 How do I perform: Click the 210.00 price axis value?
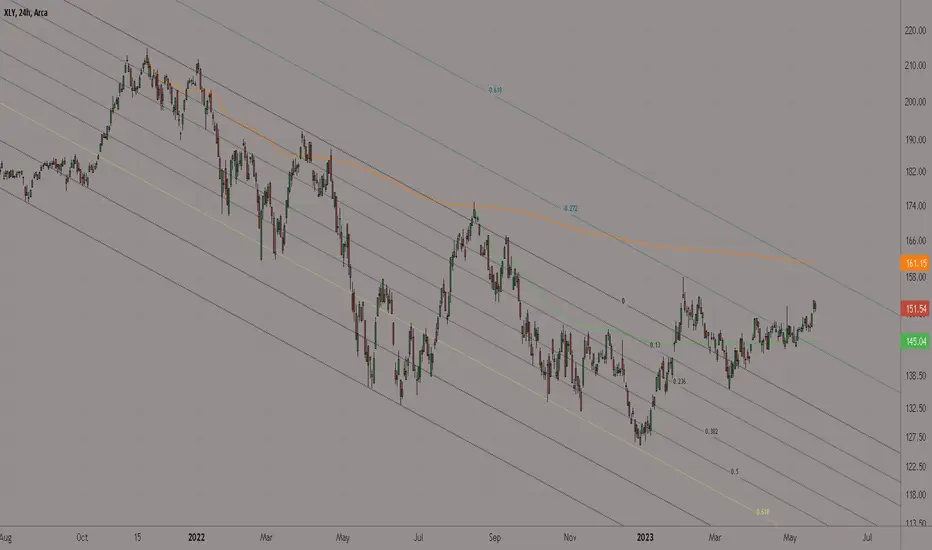click(x=915, y=65)
